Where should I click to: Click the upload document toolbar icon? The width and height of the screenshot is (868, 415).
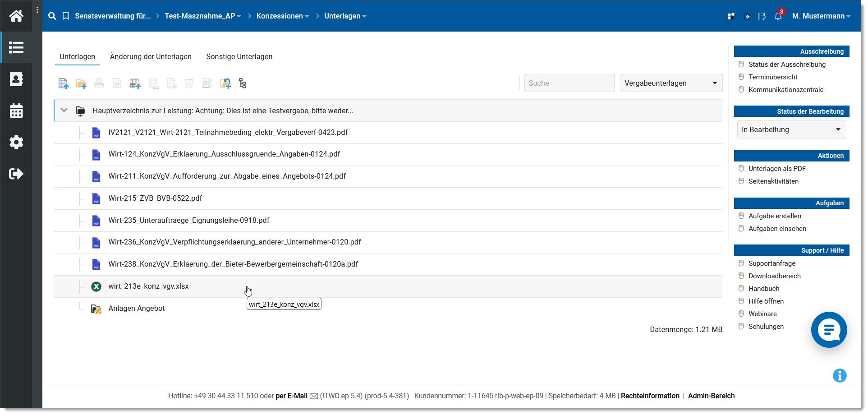[x=64, y=83]
